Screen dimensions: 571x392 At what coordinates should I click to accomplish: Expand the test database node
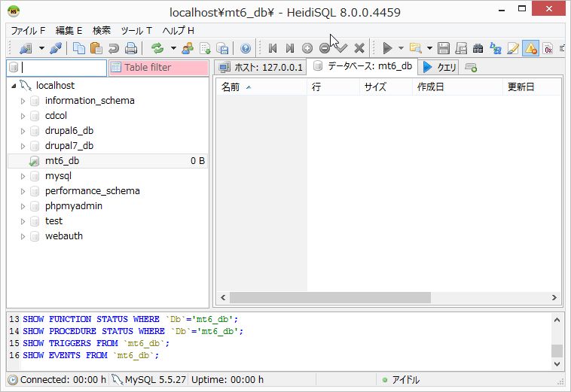[x=23, y=221]
